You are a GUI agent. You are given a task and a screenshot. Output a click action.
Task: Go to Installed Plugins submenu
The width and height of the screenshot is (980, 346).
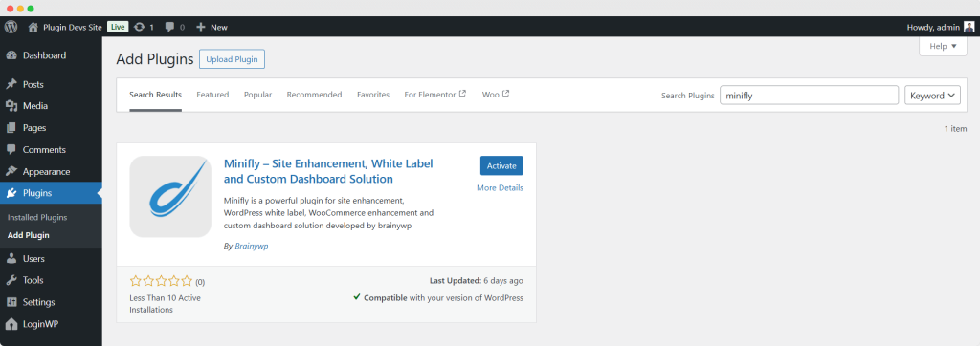[x=37, y=217]
